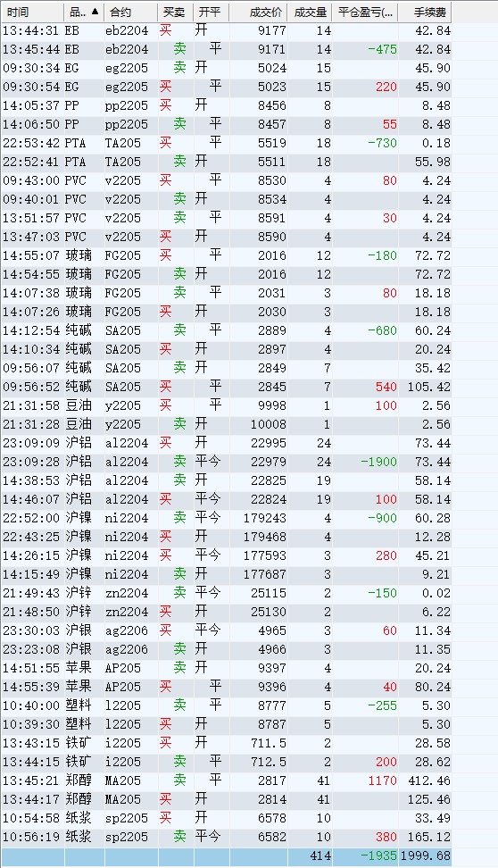Select i2205 in the 13:43:15 row
498x868 pixels.
click(123, 744)
